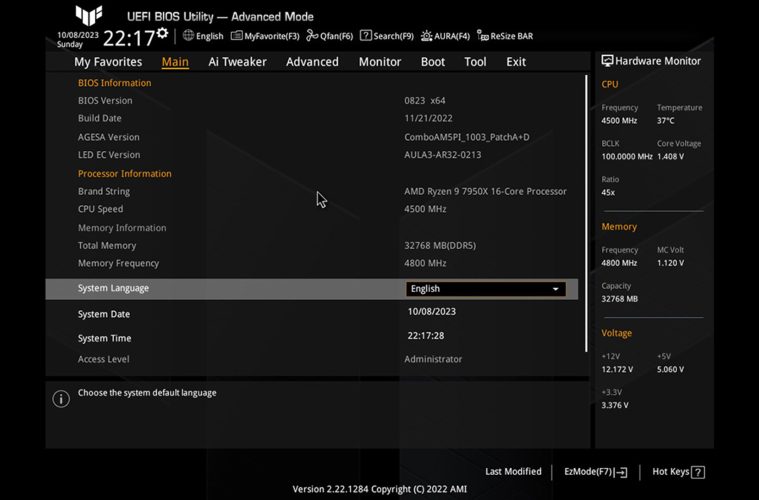Viewport: 759px width, 500px height.
Task: Click the header date 10/08/2023 Sunday
Action: (x=77, y=40)
